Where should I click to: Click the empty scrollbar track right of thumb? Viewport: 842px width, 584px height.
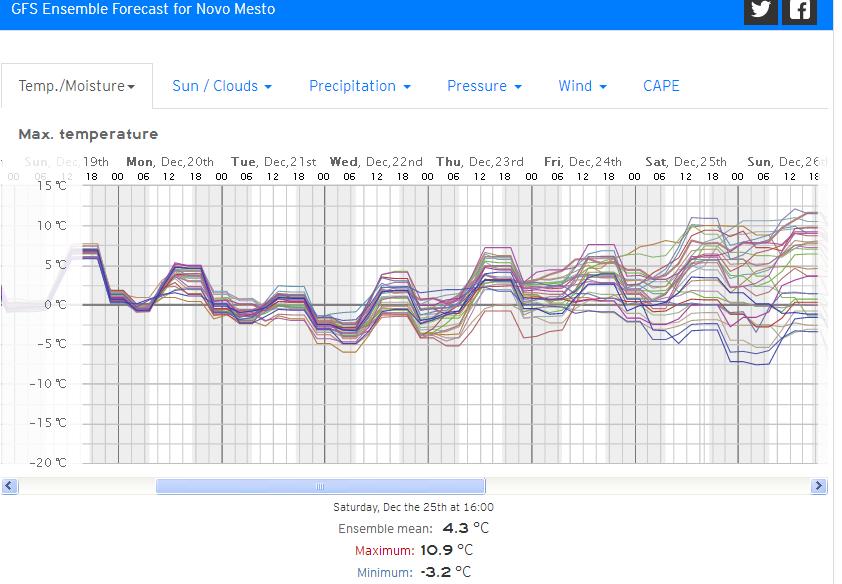coord(650,486)
